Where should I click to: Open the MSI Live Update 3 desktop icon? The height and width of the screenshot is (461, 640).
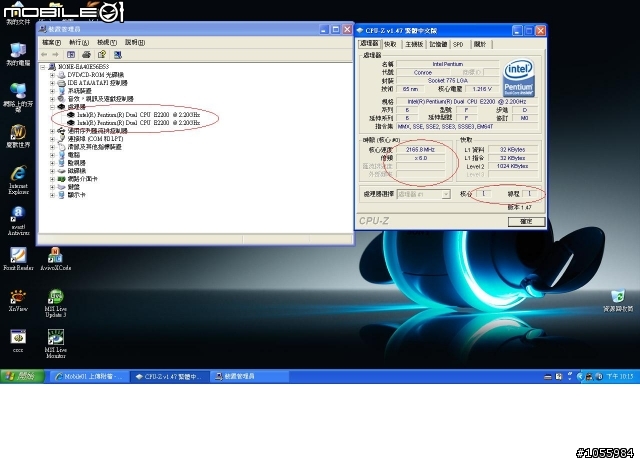[56, 303]
